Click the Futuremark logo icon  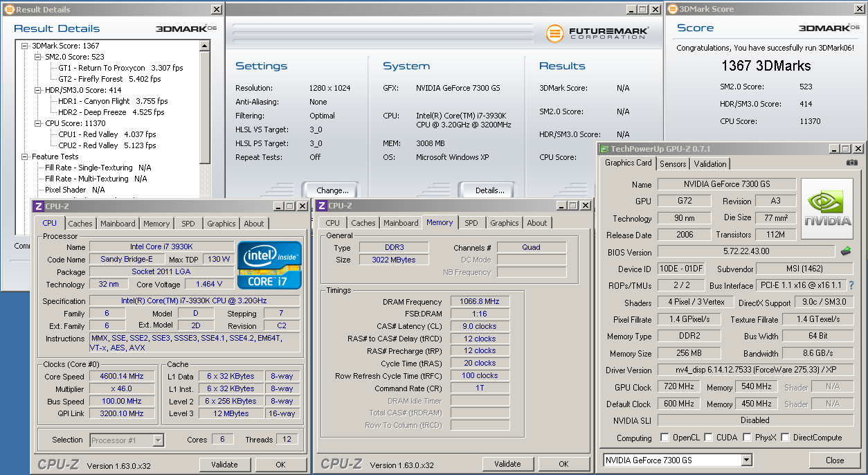555,33
